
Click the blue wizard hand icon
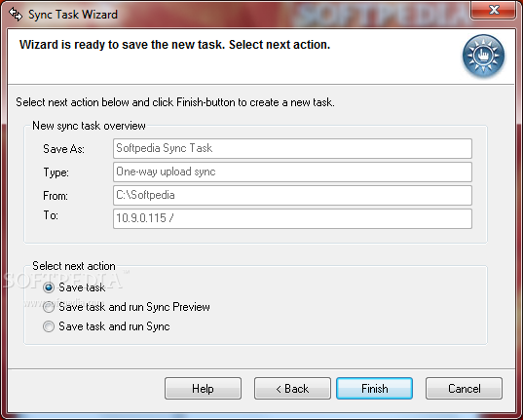pyautogui.click(x=483, y=56)
